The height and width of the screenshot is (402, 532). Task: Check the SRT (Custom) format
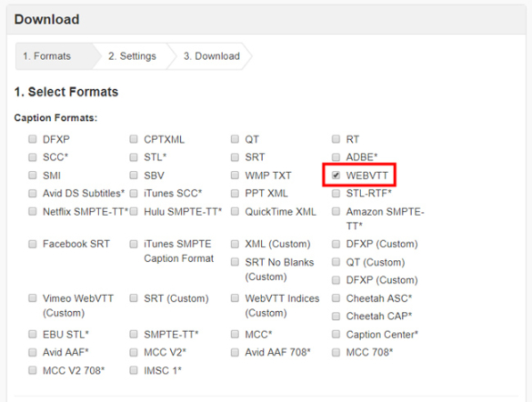pos(134,298)
